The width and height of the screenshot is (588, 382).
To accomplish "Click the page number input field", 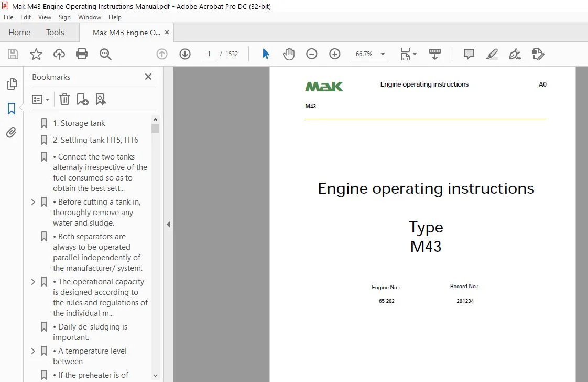I will (x=209, y=54).
